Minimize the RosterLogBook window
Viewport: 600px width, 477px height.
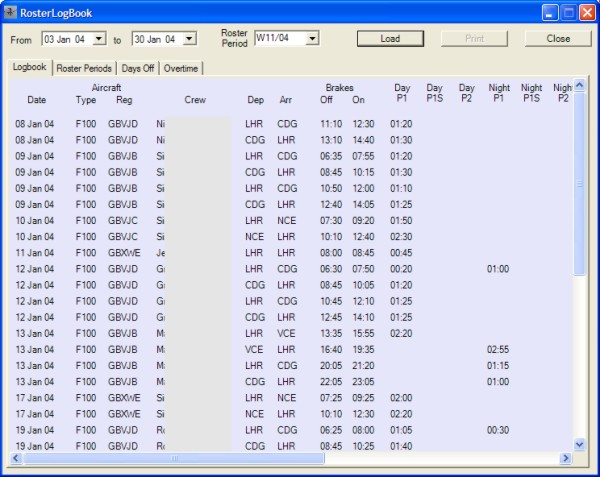point(549,13)
